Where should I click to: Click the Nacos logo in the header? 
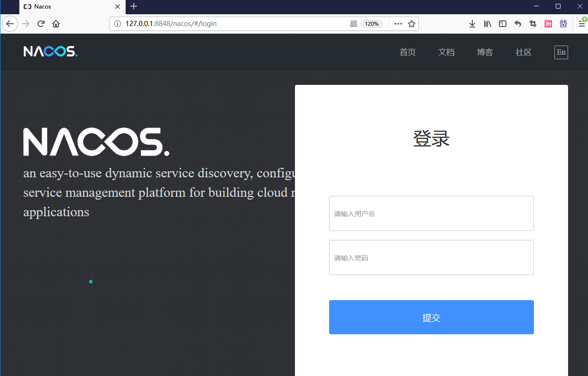point(50,51)
